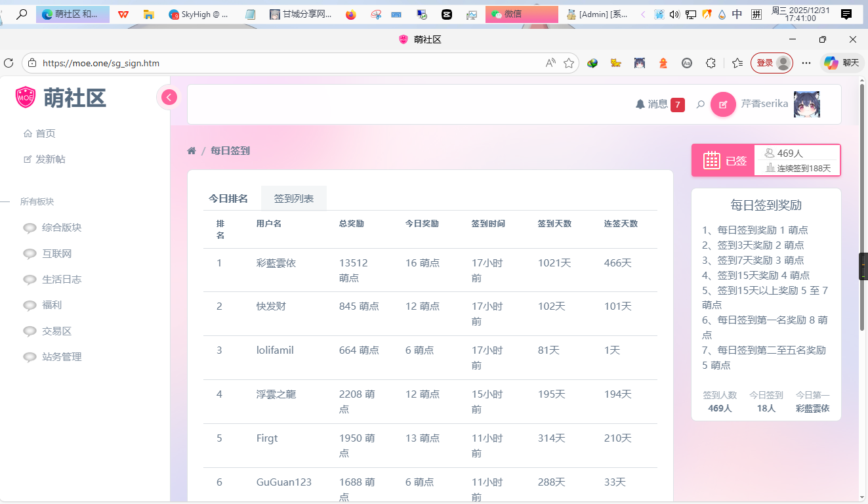Open 站务管理 forum section
Image resolution: width=868 pixels, height=504 pixels.
[x=62, y=357]
